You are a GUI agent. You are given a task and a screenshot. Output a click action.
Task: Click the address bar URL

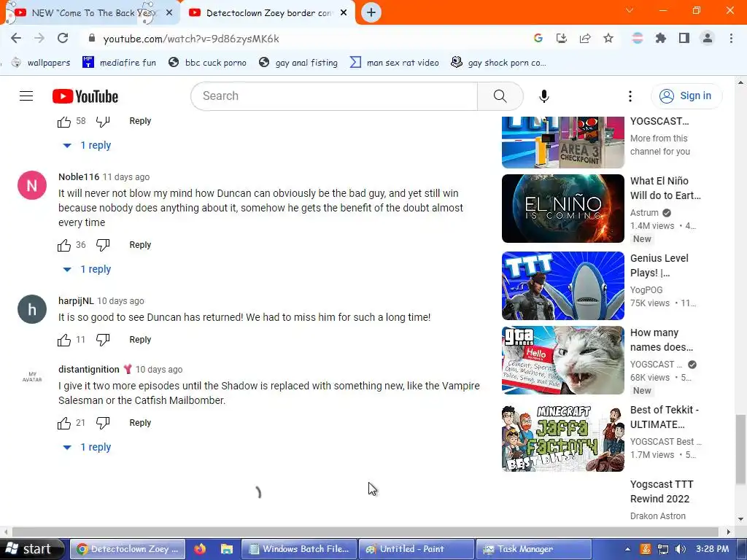coord(191,39)
